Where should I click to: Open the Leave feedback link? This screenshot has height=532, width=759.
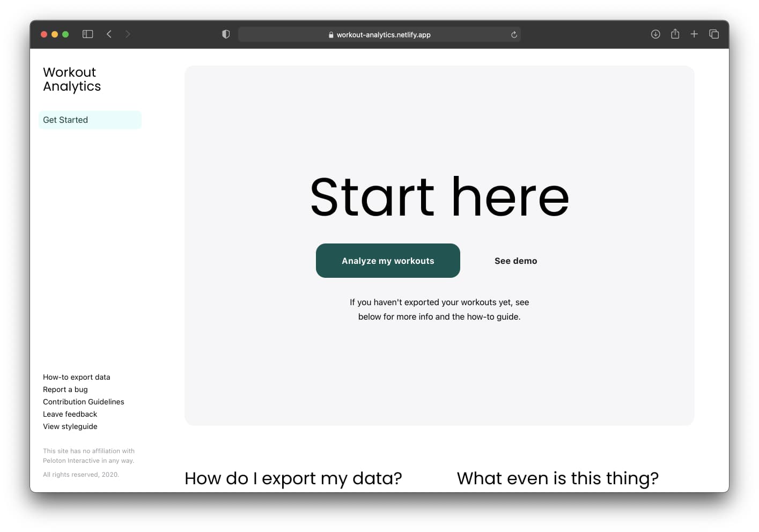coord(70,414)
